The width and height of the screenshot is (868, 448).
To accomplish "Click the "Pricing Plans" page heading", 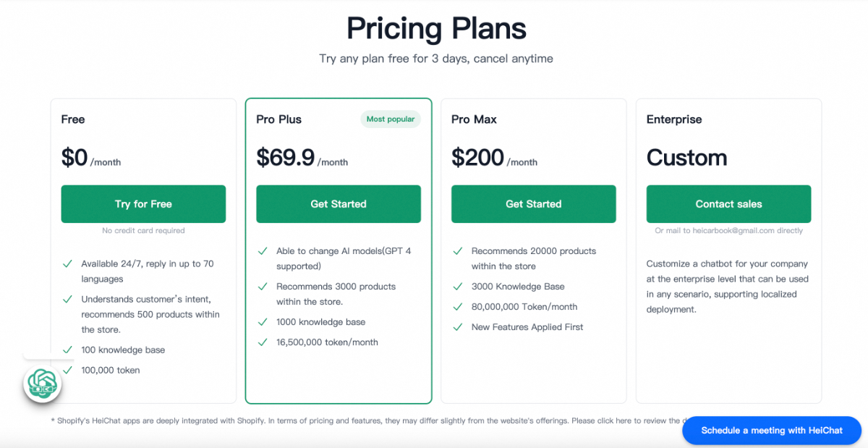I will pyautogui.click(x=436, y=29).
